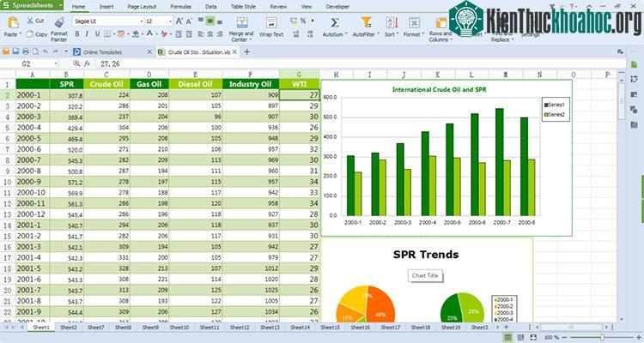
Task: Open the font size dropdown showing 12
Action: [171, 21]
